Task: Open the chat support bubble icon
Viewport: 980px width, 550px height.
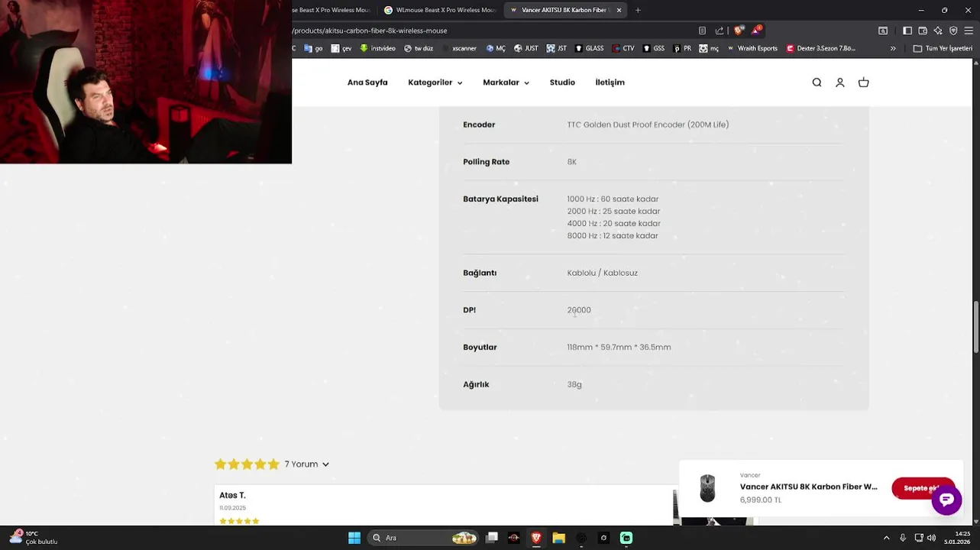Action: pos(946,500)
